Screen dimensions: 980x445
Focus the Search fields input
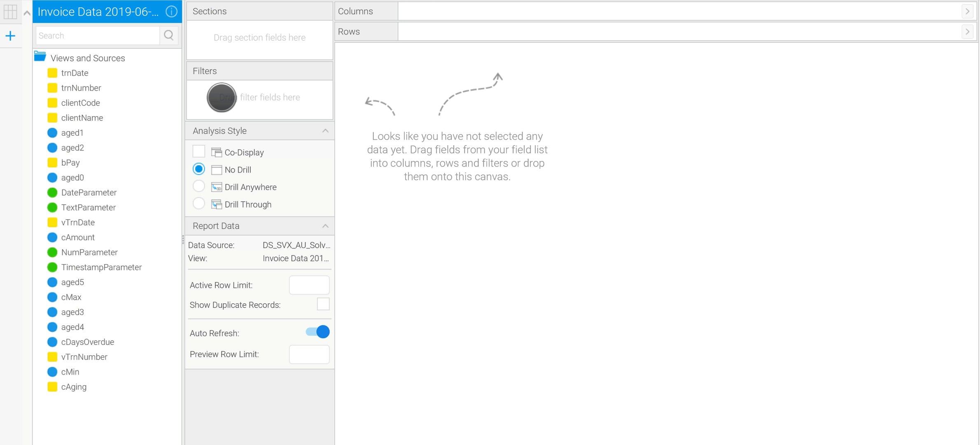click(x=98, y=35)
